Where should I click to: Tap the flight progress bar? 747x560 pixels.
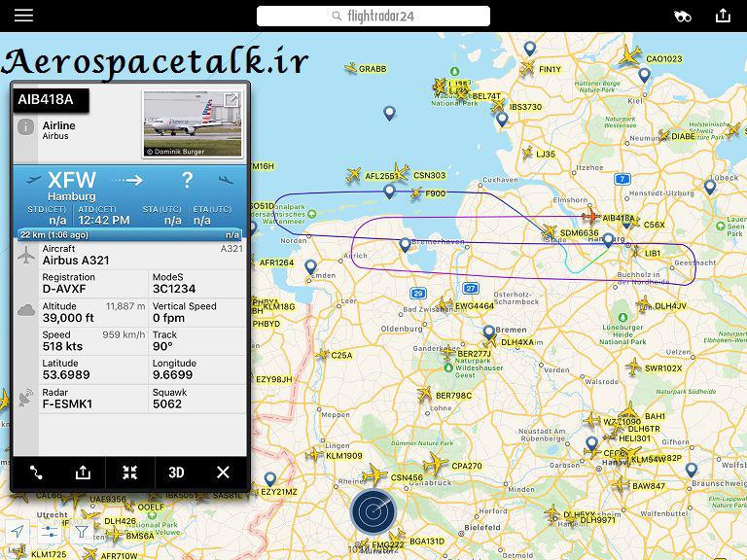click(x=129, y=234)
